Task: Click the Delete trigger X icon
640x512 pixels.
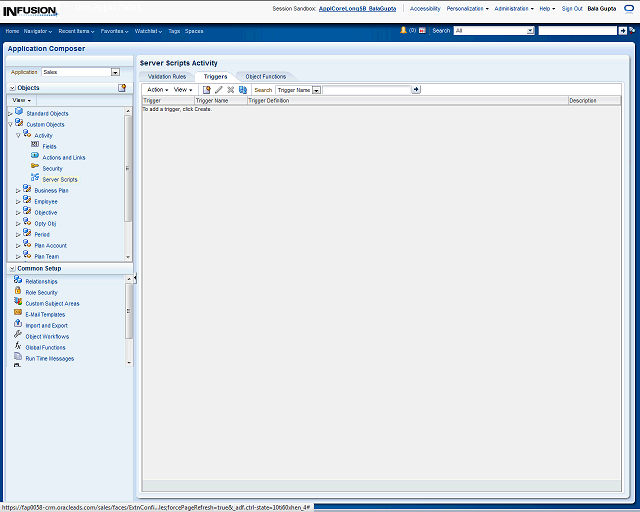Action: pos(230,90)
